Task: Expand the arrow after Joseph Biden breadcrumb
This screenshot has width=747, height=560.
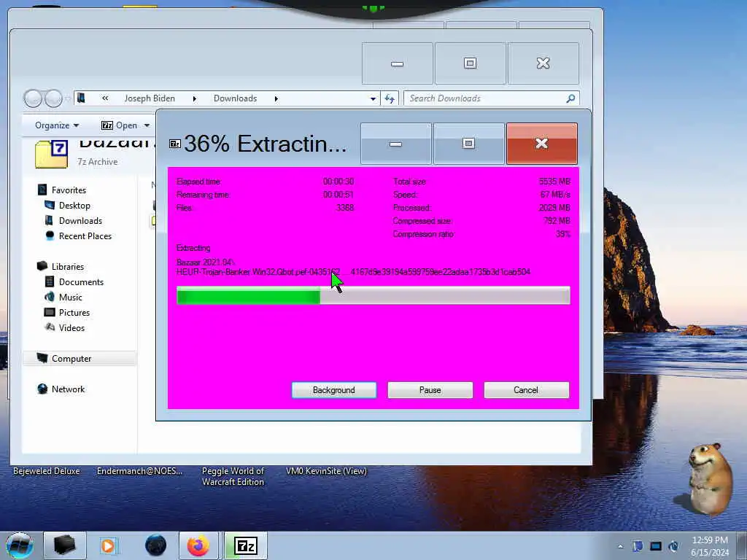Action: point(194,98)
